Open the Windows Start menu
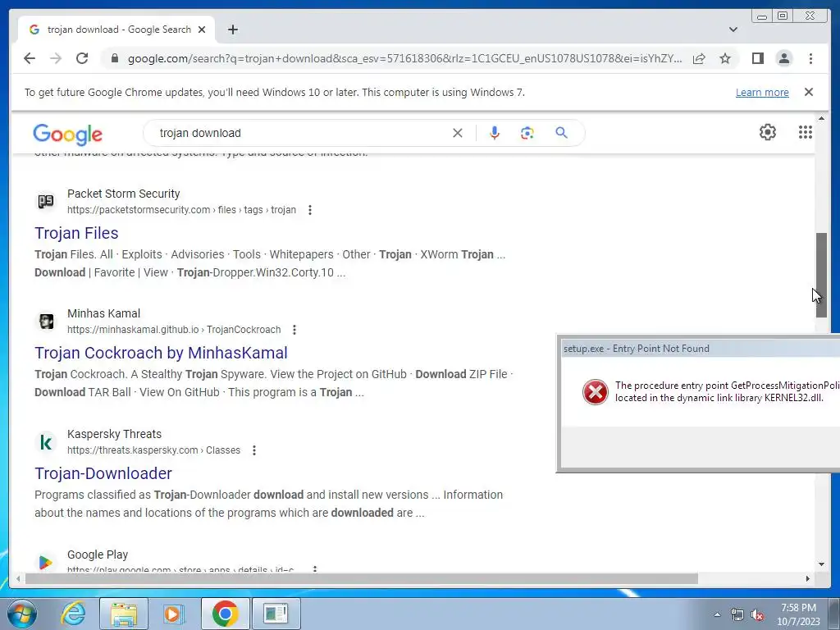840x630 pixels. coord(22,614)
